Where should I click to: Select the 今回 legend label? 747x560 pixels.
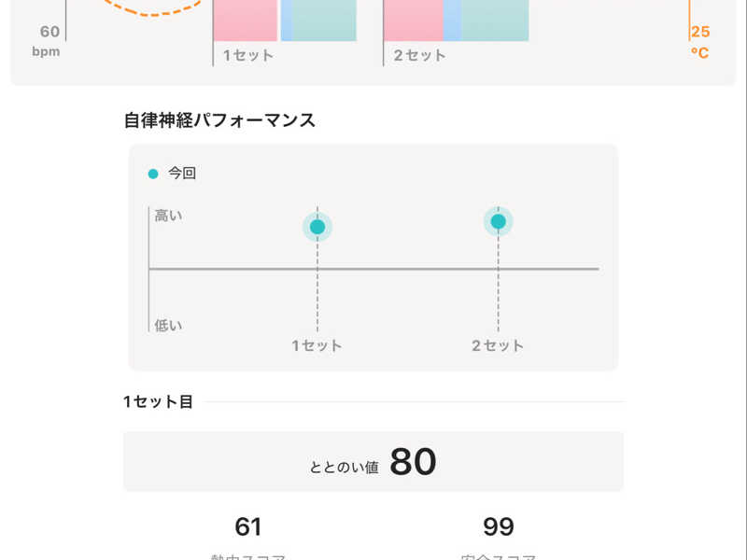coord(182,174)
